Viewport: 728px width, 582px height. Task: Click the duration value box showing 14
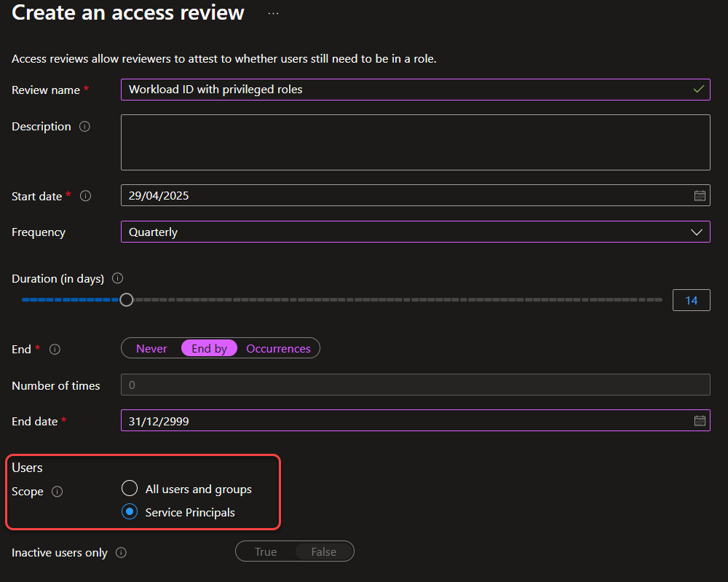tap(692, 300)
